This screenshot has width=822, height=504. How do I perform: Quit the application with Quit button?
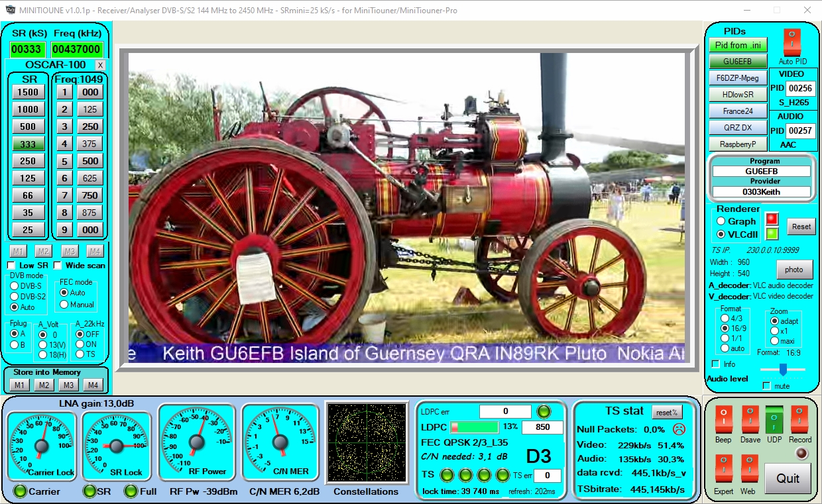(x=788, y=478)
